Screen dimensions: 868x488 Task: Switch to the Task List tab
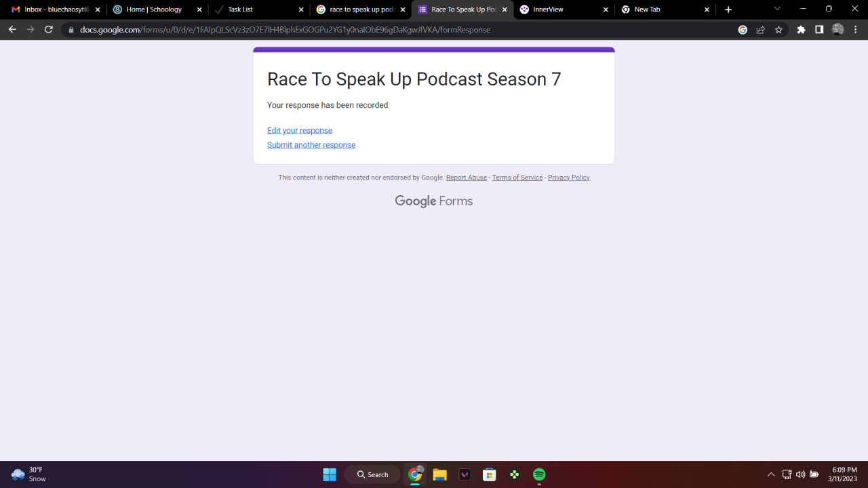pyautogui.click(x=259, y=9)
